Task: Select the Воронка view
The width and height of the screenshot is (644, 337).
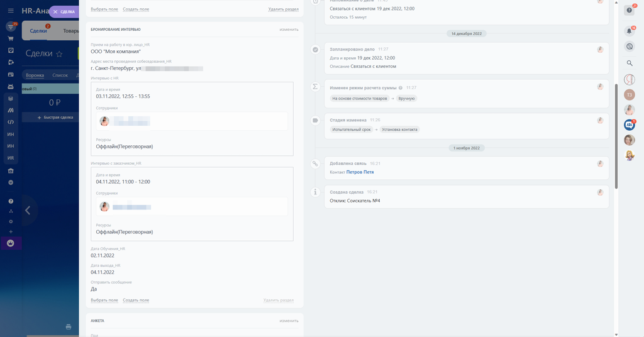Action: click(x=35, y=75)
